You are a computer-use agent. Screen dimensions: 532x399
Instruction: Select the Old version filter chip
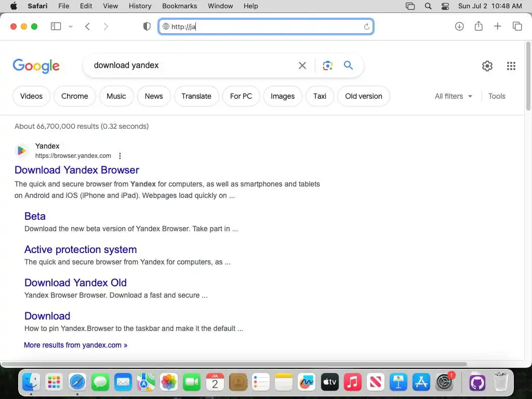pos(363,96)
